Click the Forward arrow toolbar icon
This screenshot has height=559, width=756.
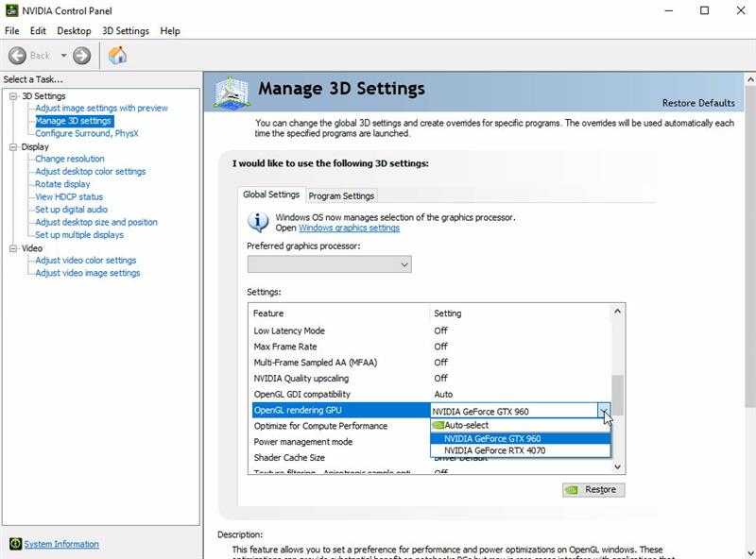point(82,56)
